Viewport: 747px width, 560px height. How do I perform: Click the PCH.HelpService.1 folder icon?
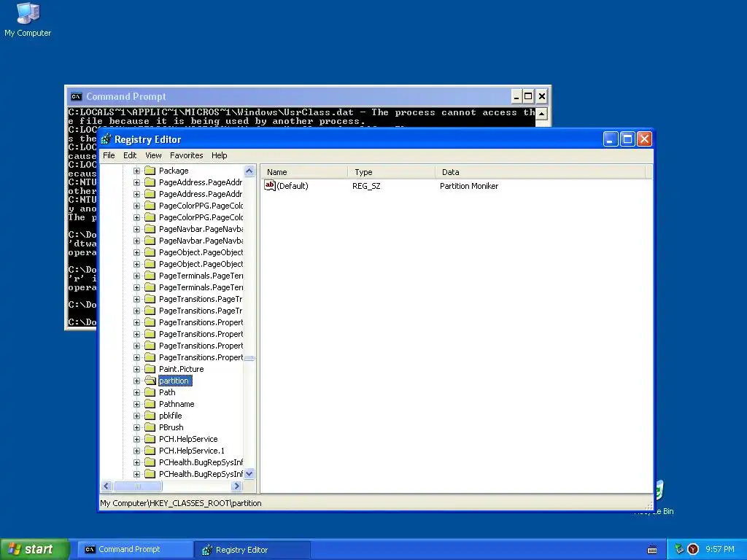point(150,451)
